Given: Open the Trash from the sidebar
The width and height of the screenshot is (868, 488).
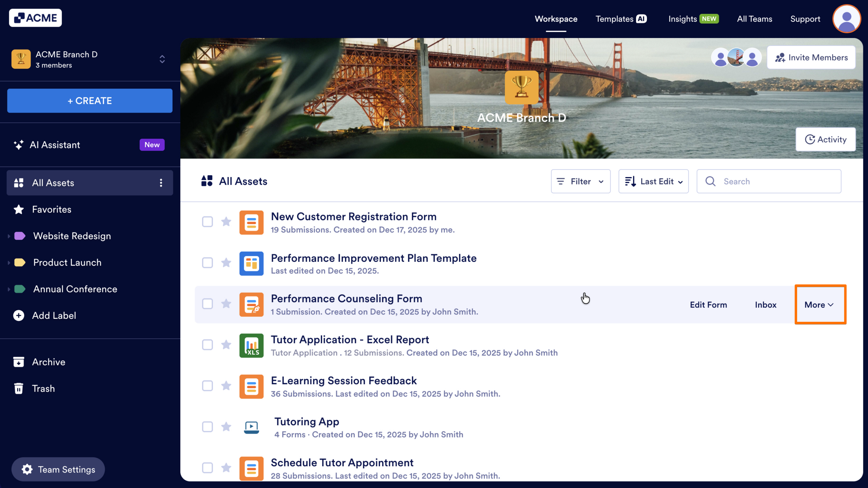Looking at the screenshot, I should point(19,388).
